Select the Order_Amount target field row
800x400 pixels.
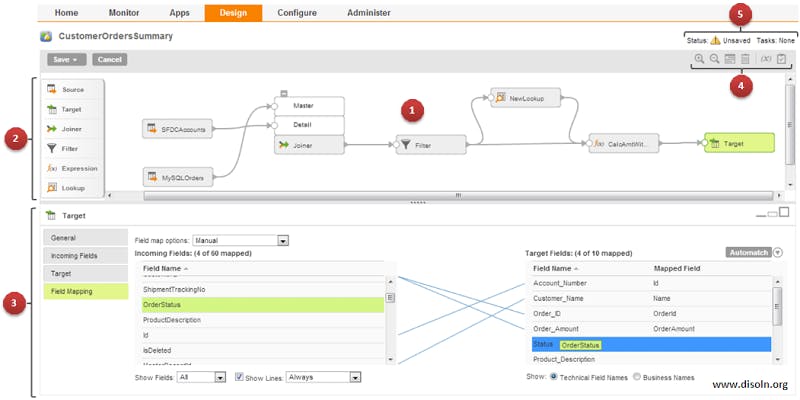pos(651,329)
